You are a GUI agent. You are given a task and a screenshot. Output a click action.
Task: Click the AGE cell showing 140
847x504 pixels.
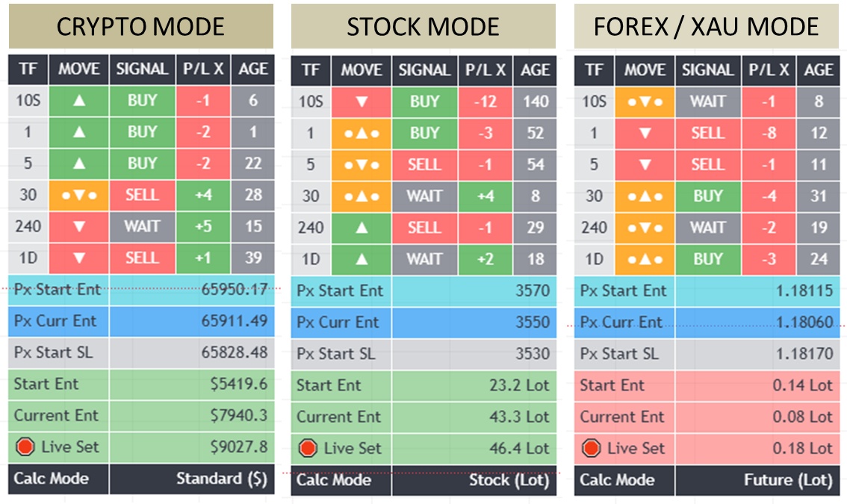coord(535,102)
